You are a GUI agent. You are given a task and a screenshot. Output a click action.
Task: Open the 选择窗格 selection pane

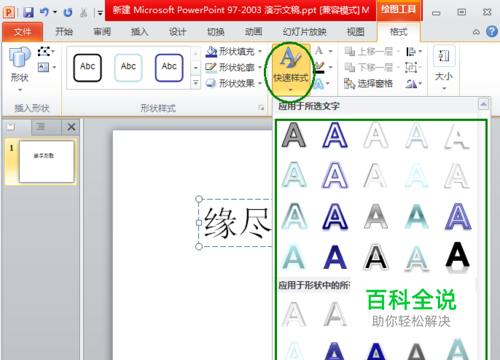point(368,83)
